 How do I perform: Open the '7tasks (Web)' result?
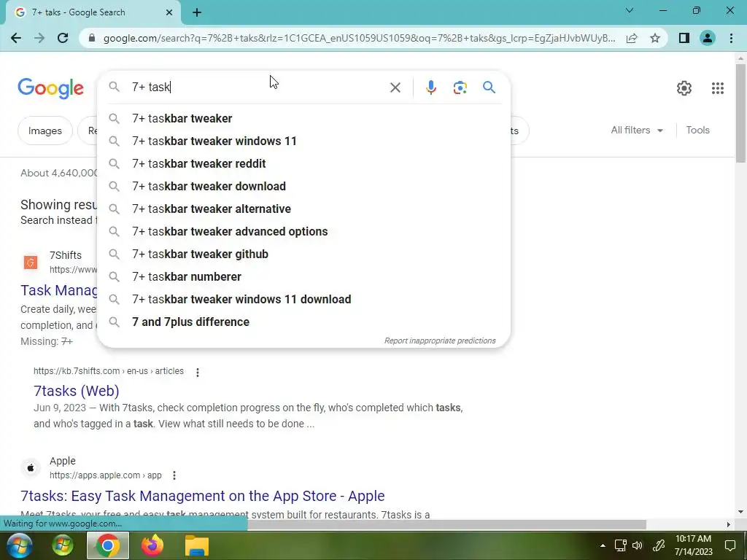[76, 391]
